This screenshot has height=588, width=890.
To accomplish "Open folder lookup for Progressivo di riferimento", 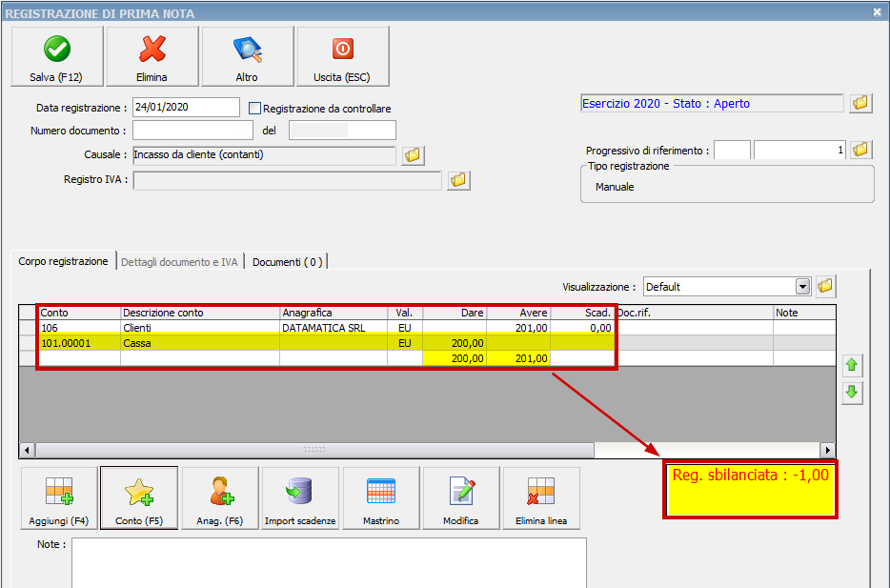I will point(860,150).
